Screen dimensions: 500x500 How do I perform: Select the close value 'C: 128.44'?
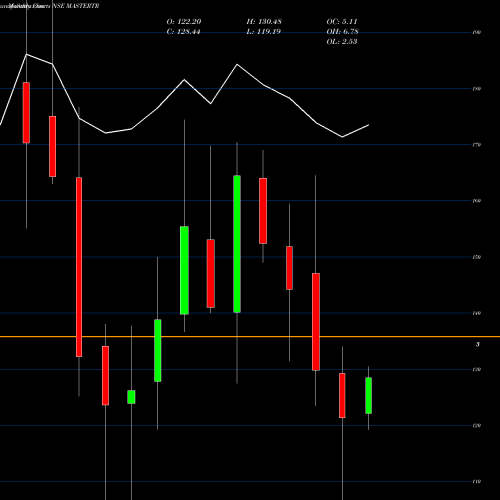point(183,32)
